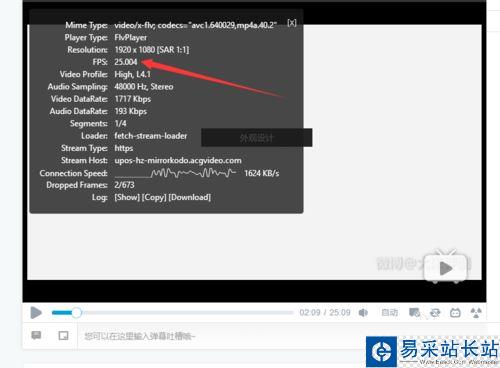The height and width of the screenshot is (368, 500).
Task: Click the [Copy] log link
Action: click(154, 197)
